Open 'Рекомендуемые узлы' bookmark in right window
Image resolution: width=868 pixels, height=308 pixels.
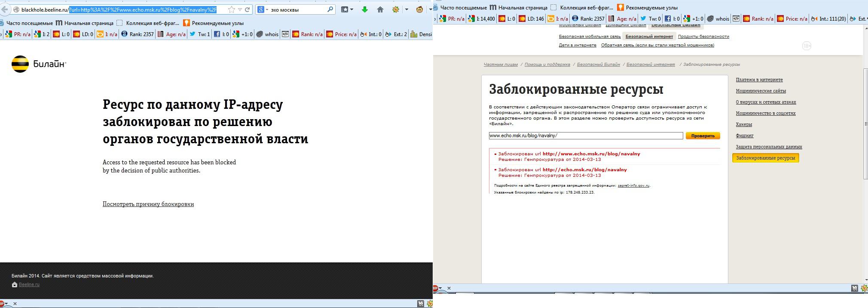coord(648,7)
